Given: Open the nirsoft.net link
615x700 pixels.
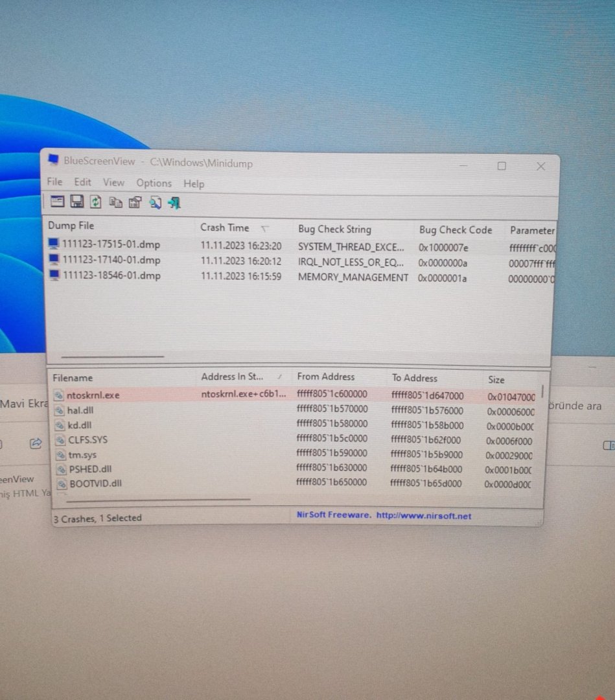Looking at the screenshot, I should point(424,516).
